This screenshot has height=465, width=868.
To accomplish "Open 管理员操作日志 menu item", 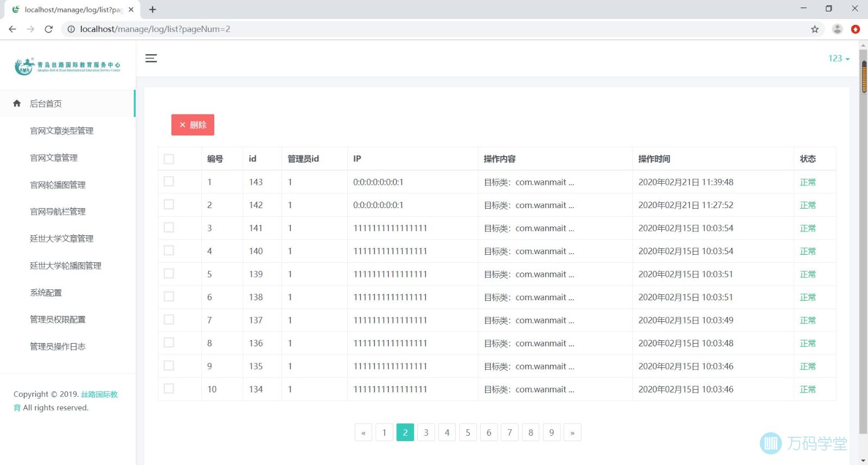I will (58, 346).
